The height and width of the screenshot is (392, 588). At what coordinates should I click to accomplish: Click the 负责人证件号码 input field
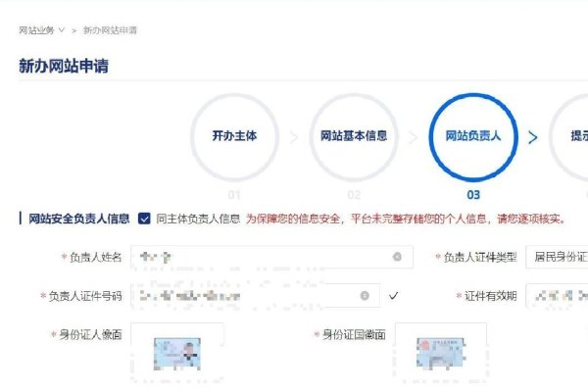pyautogui.click(x=256, y=296)
